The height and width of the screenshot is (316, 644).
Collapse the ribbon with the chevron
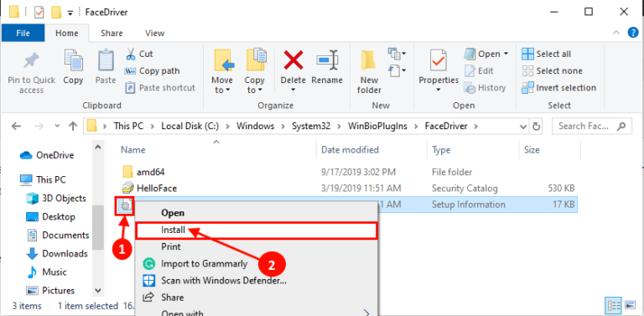[x=616, y=33]
